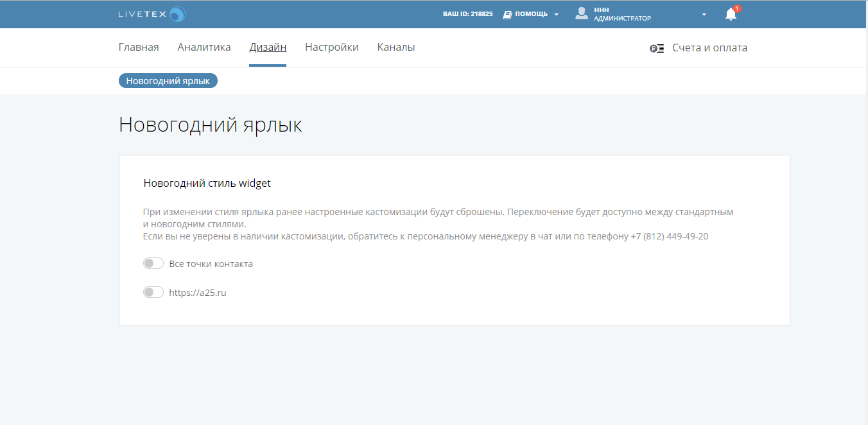Screen dimensions: 868x425
Task: Click the ruble icon beside Счета и оплата
Action: [657, 48]
